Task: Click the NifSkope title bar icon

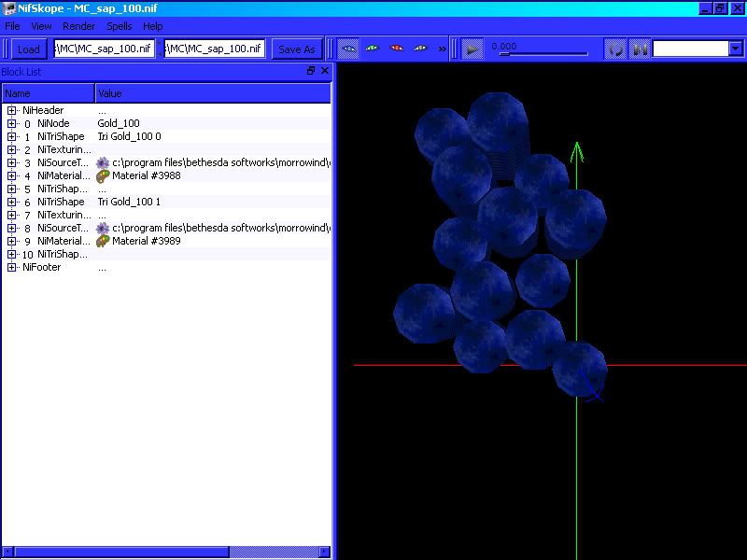Action: point(9,8)
